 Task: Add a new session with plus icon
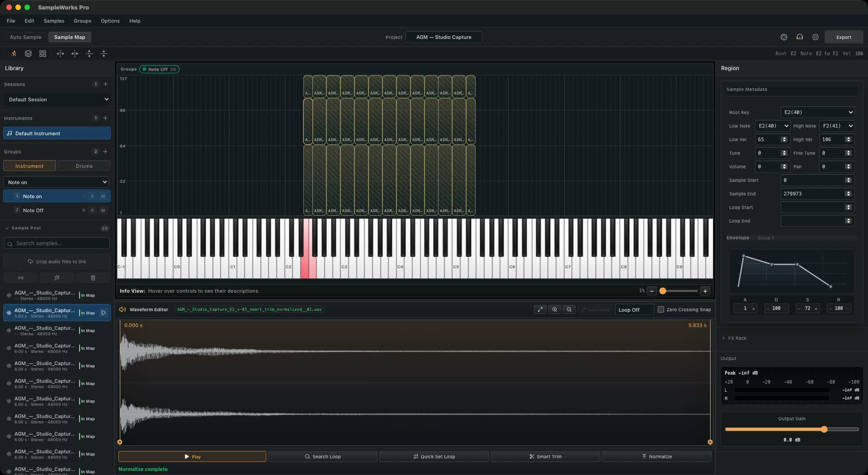tap(105, 84)
